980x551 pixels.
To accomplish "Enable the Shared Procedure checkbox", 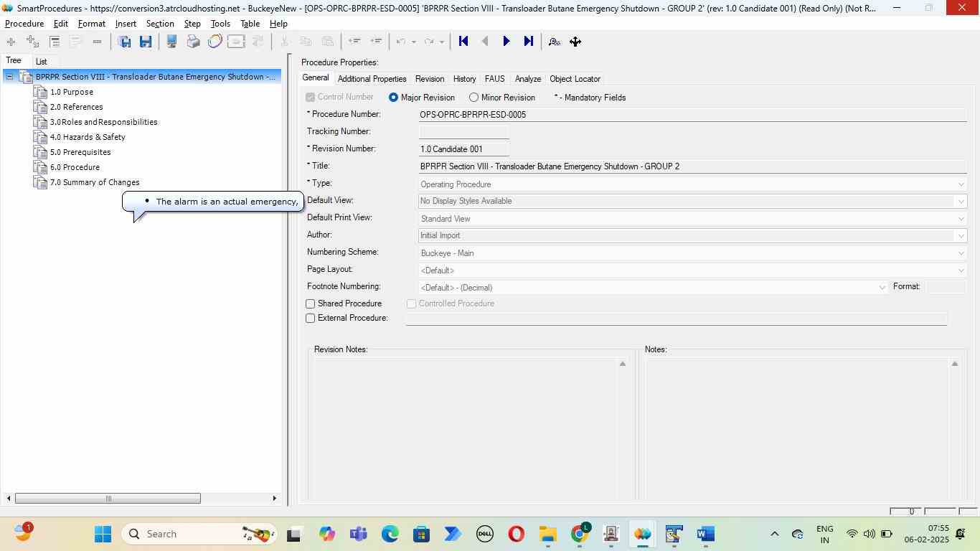I will 311,304.
